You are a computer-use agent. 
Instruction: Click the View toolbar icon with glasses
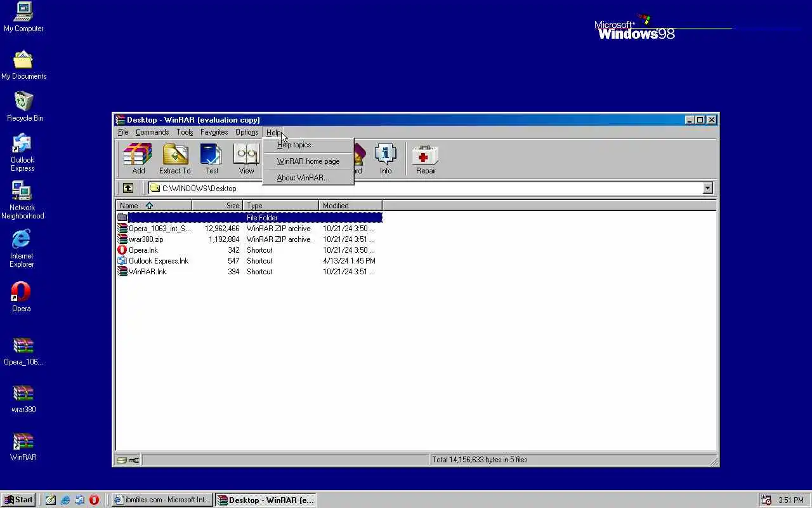tap(246, 158)
